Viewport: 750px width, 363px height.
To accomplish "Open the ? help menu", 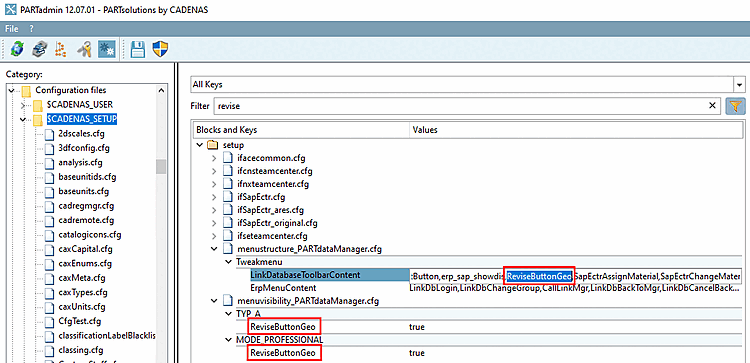I will click(x=32, y=28).
